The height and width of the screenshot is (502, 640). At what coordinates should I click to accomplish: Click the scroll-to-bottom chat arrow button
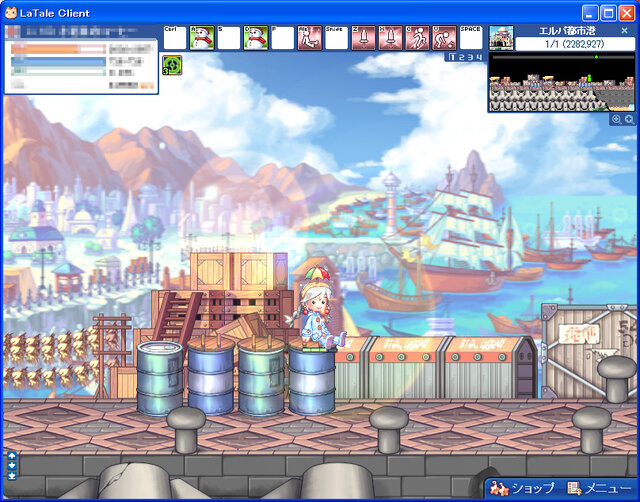[x=12, y=476]
